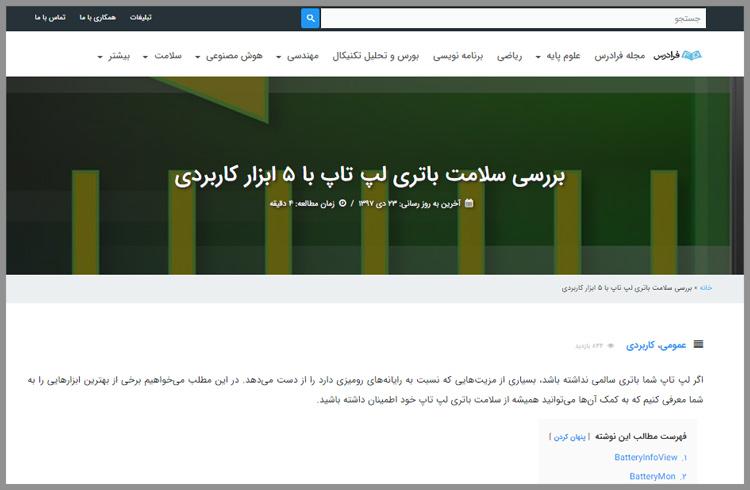Open مجله فرادرس menu item
Image resolution: width=750 pixels, height=490 pixels.
tap(619, 56)
